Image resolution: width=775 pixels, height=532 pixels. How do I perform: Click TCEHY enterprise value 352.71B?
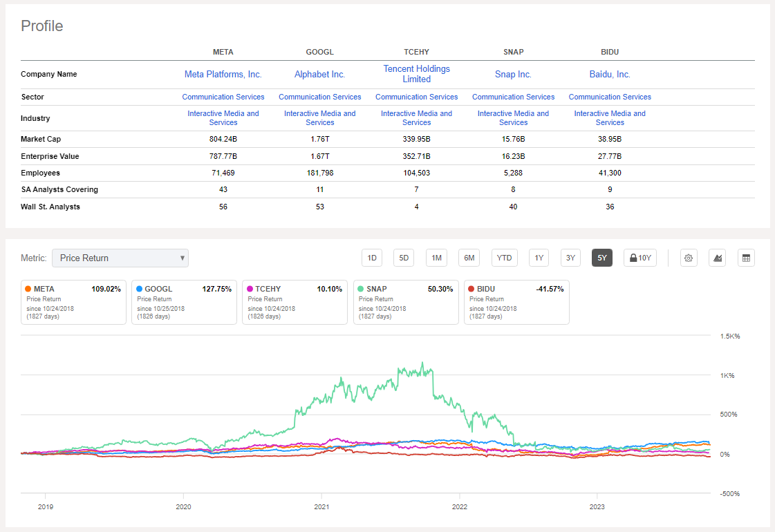click(417, 156)
